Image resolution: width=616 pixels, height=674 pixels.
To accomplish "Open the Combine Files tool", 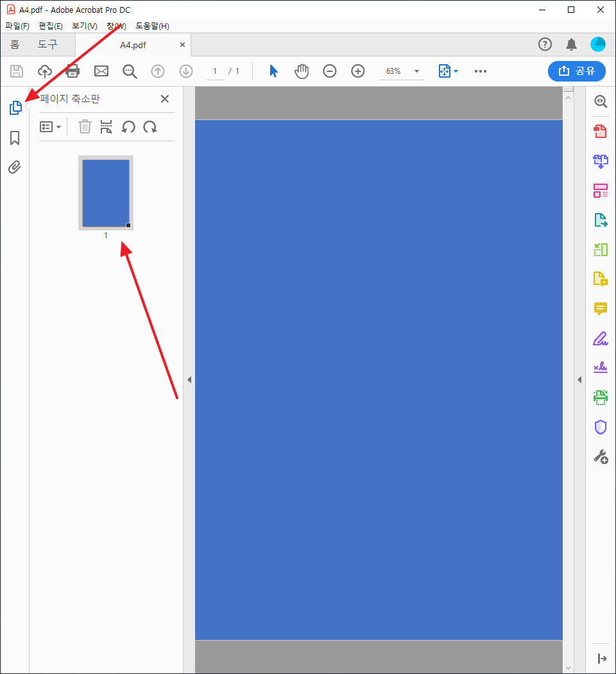I will tap(601, 161).
